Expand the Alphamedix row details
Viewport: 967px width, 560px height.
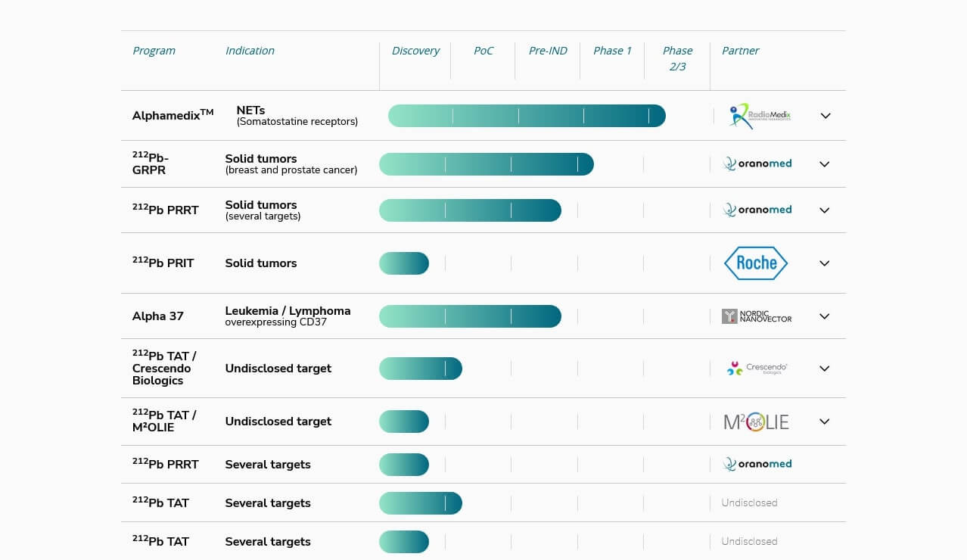826,116
